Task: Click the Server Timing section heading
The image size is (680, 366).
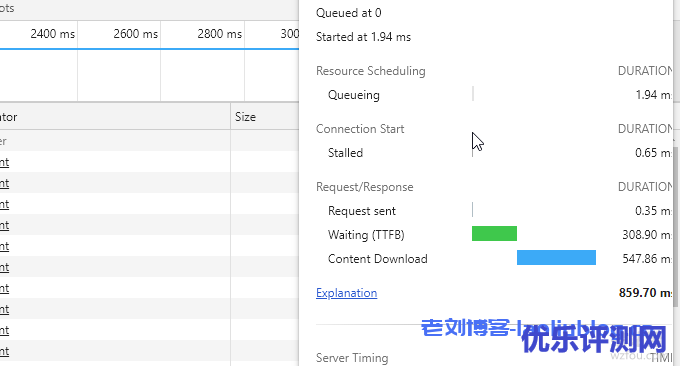Action: click(352, 358)
